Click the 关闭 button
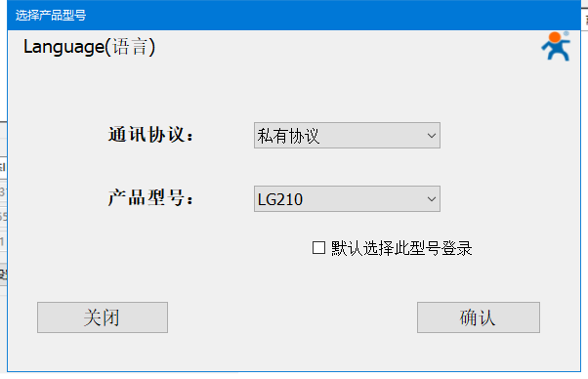The width and height of the screenshot is (588, 379). tap(103, 317)
